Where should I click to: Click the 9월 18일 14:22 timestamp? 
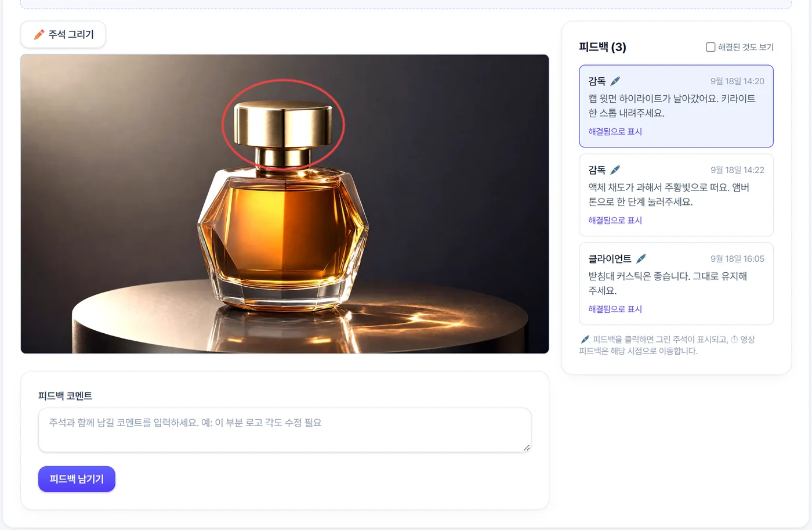(x=737, y=170)
